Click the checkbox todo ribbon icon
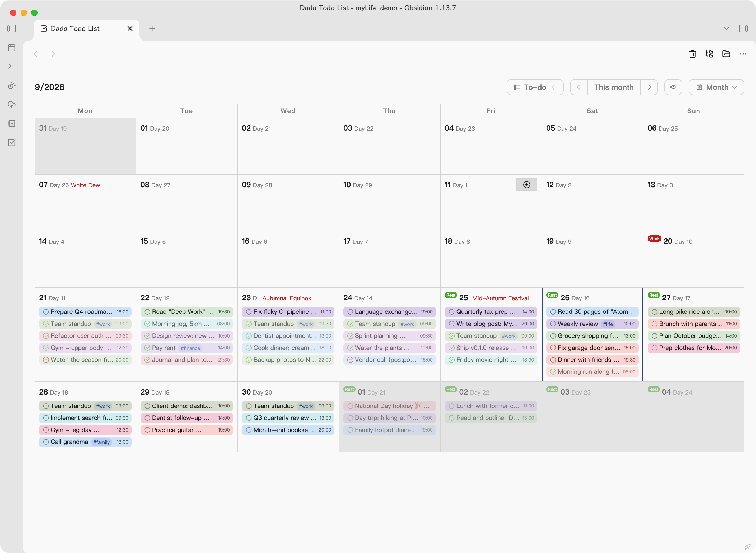756x553 pixels. pyautogui.click(x=12, y=143)
